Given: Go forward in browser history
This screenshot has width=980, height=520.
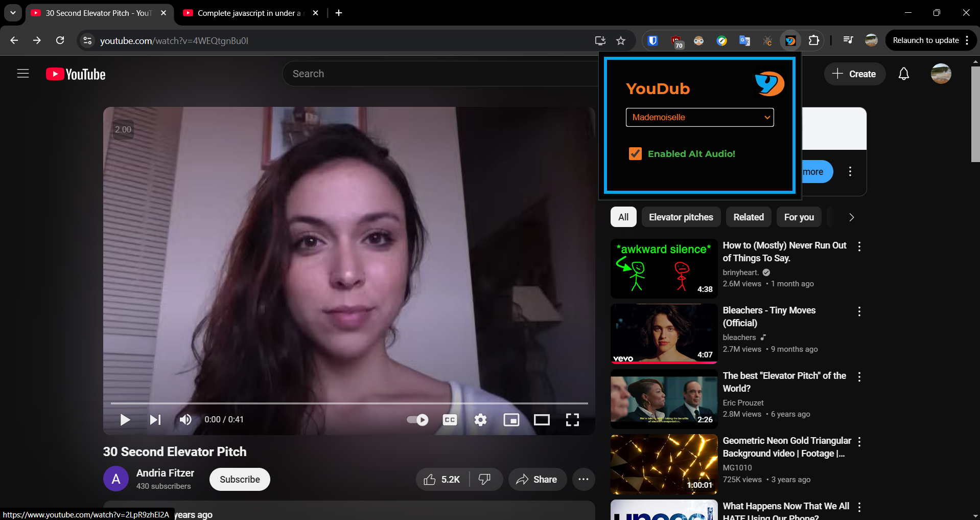Looking at the screenshot, I should pos(37,40).
